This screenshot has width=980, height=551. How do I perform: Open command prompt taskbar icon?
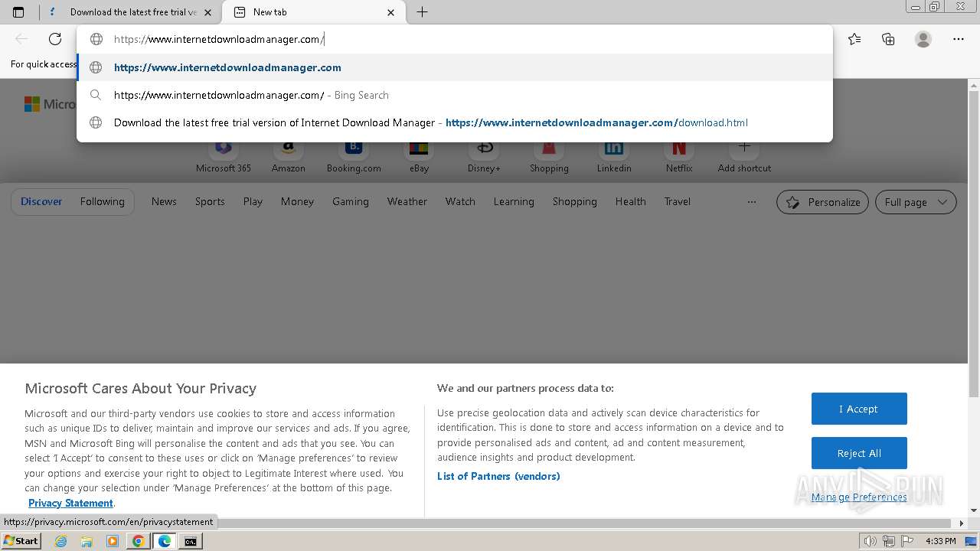[x=191, y=541]
